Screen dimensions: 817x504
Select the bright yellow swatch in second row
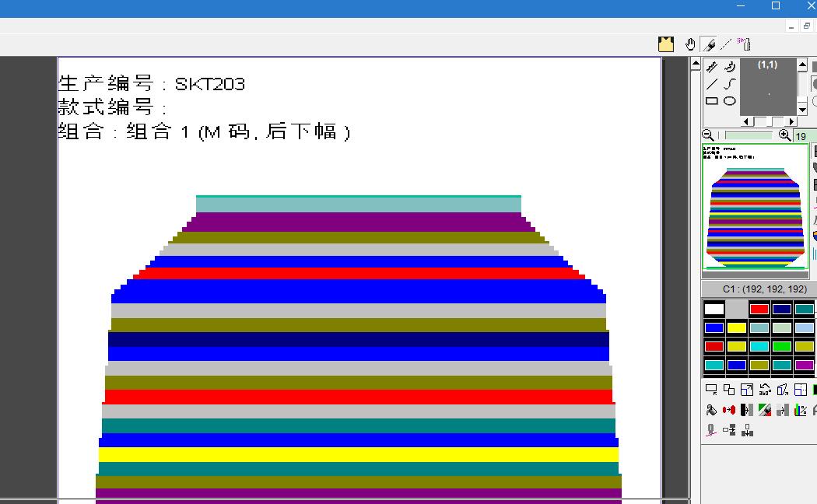pyautogui.click(x=737, y=328)
